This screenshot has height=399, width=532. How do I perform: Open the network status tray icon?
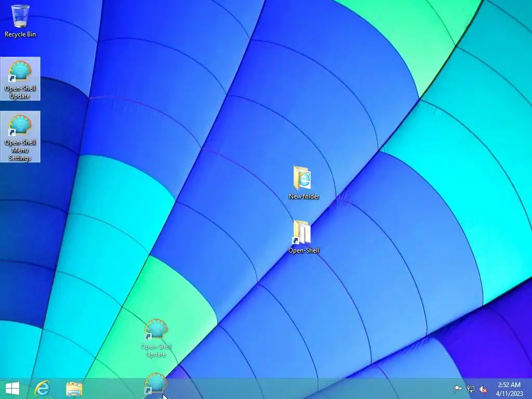(471, 389)
